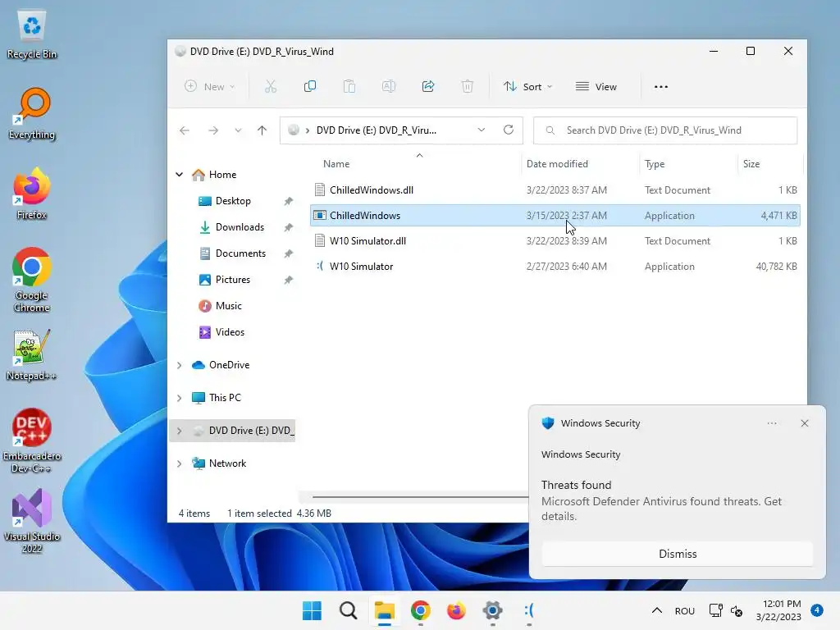Screen dimensions: 840x630
Task: Expand the DVD Drive (E:) tree node
Action: click(x=180, y=431)
